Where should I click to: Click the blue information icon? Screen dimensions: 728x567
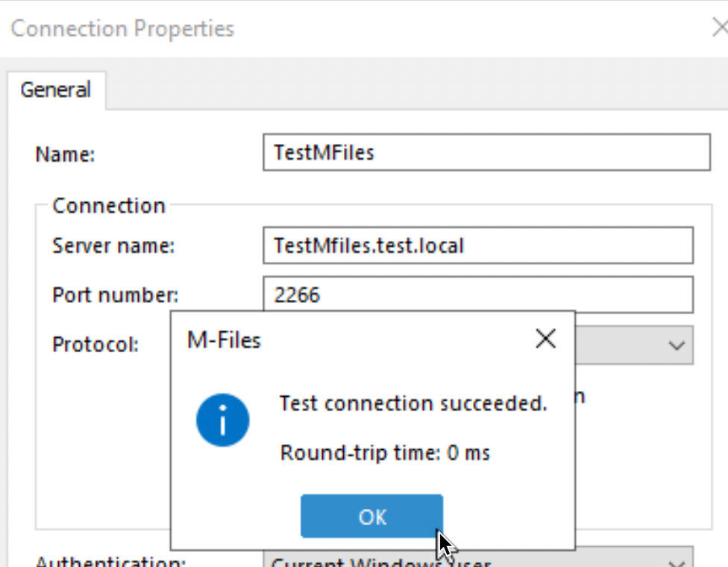223,420
